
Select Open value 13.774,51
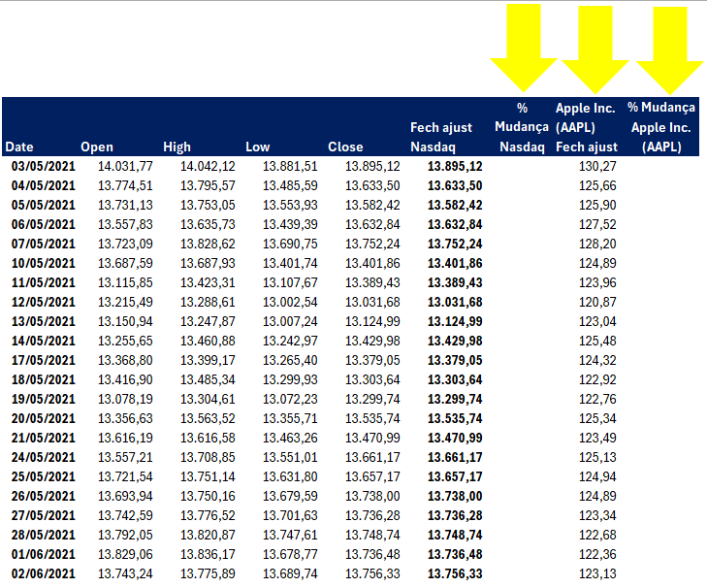pos(125,185)
